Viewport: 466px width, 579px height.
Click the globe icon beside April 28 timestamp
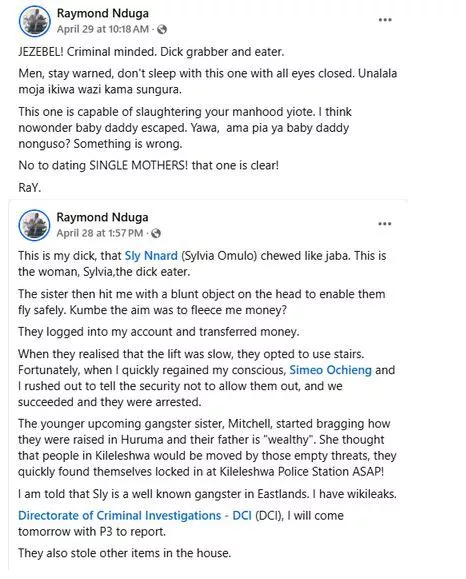click(156, 233)
